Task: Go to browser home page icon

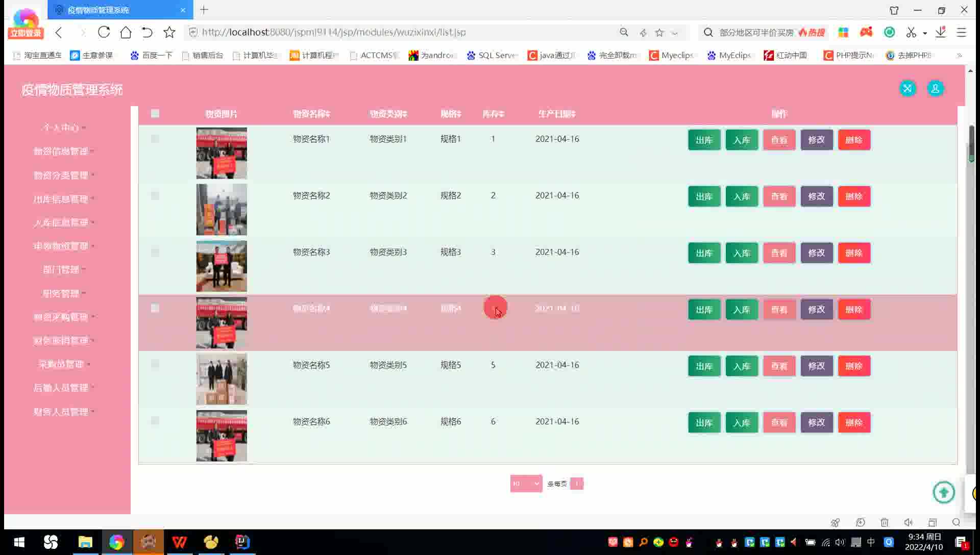Action: tap(126, 32)
